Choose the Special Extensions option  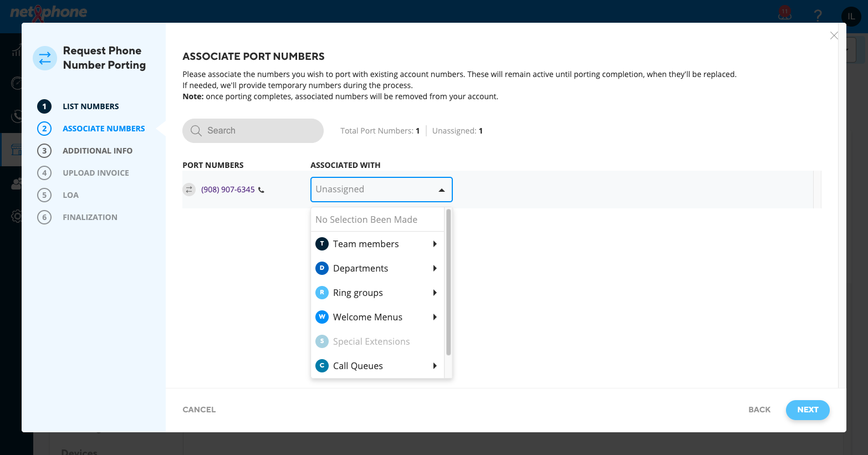click(377, 341)
